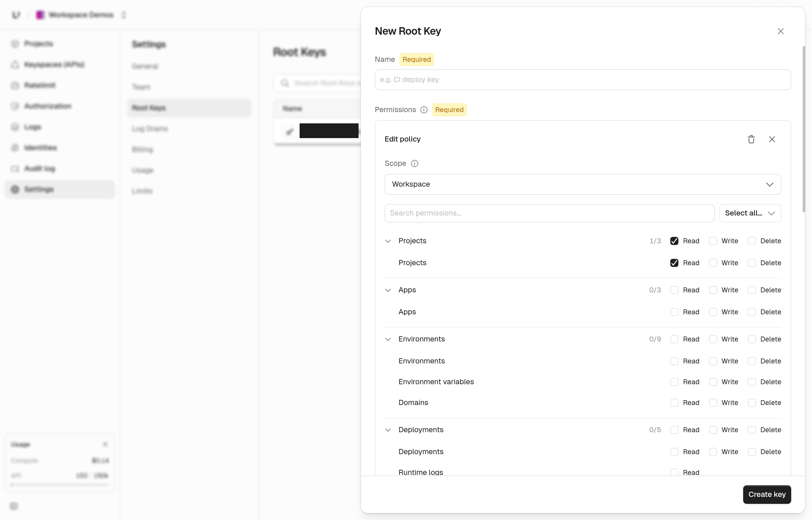Check Delete permission for Domains

tap(752, 402)
